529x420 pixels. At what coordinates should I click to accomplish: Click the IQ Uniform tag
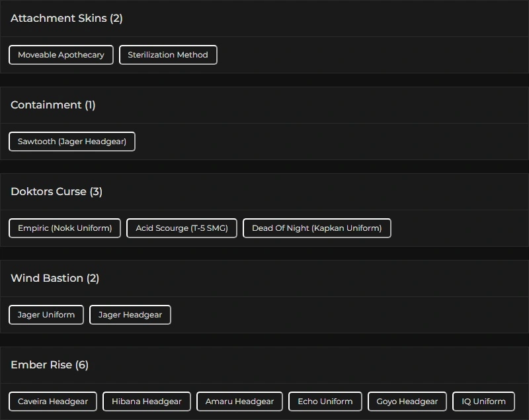483,401
